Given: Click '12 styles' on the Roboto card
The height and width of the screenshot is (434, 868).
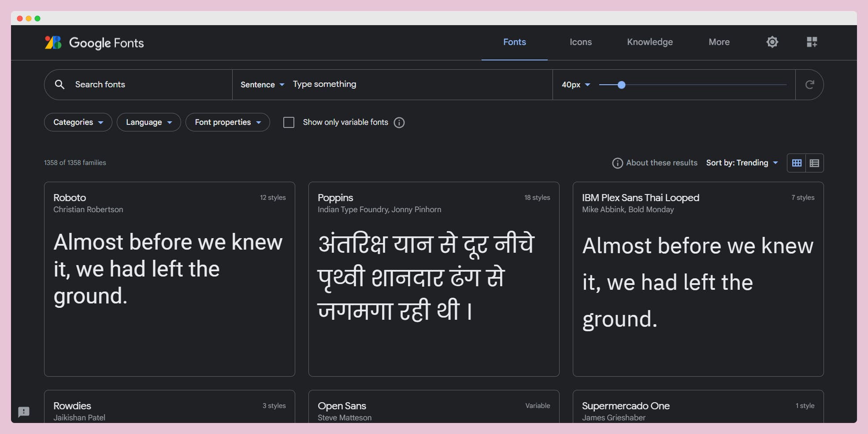Looking at the screenshot, I should click(x=273, y=198).
